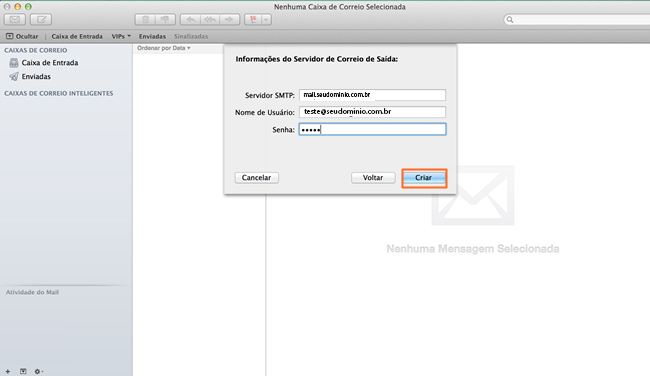Click the Criar button to create account
The image size is (650, 376).
[x=424, y=178]
